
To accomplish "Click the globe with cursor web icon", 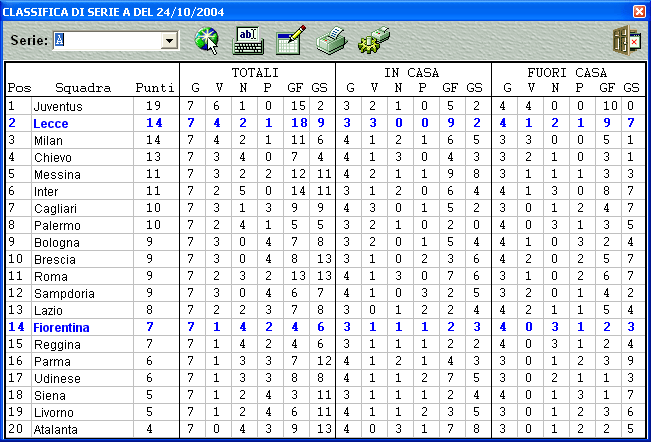I will pos(206,40).
